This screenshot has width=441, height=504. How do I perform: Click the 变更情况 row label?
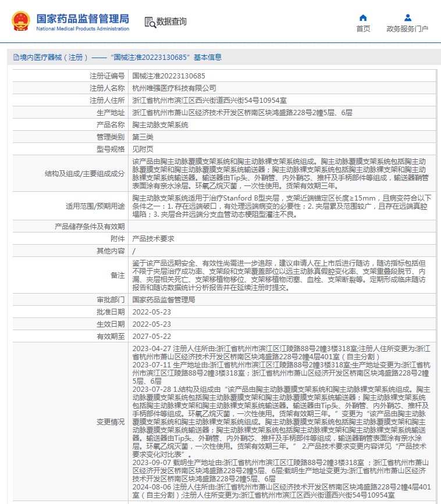point(111,422)
